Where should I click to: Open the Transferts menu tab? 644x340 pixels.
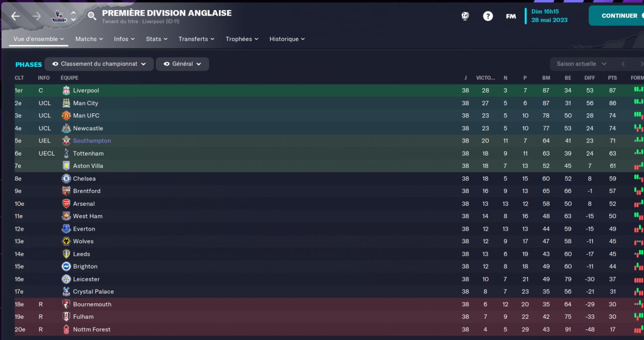point(196,39)
